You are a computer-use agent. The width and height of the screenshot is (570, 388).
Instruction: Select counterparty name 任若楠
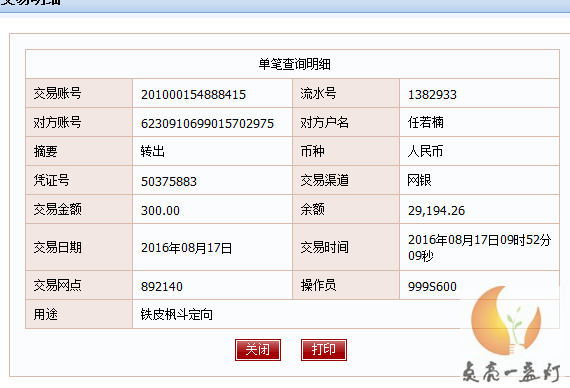[425, 123]
